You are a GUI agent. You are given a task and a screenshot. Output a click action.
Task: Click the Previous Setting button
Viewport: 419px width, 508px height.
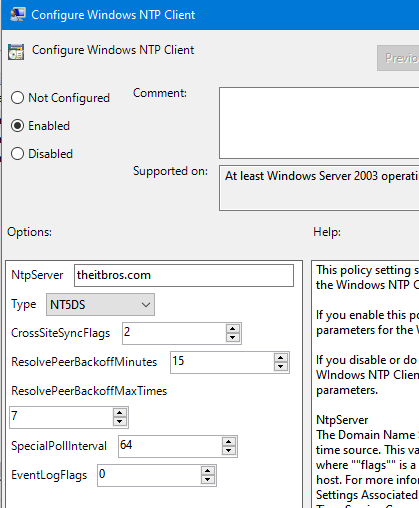(x=398, y=58)
